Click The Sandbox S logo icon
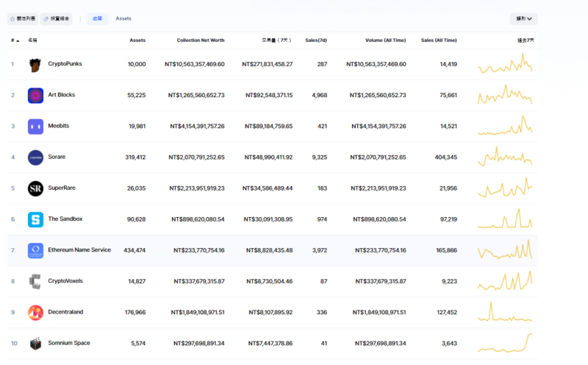 [35, 219]
